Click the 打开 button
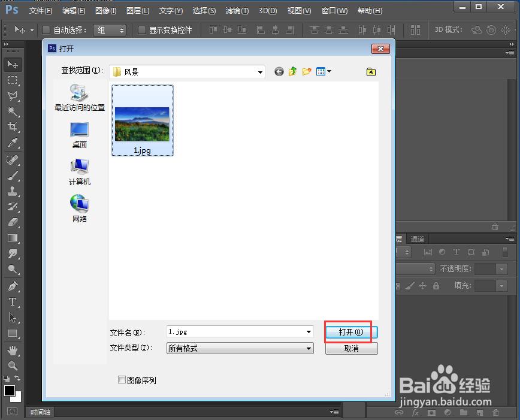 (x=351, y=332)
